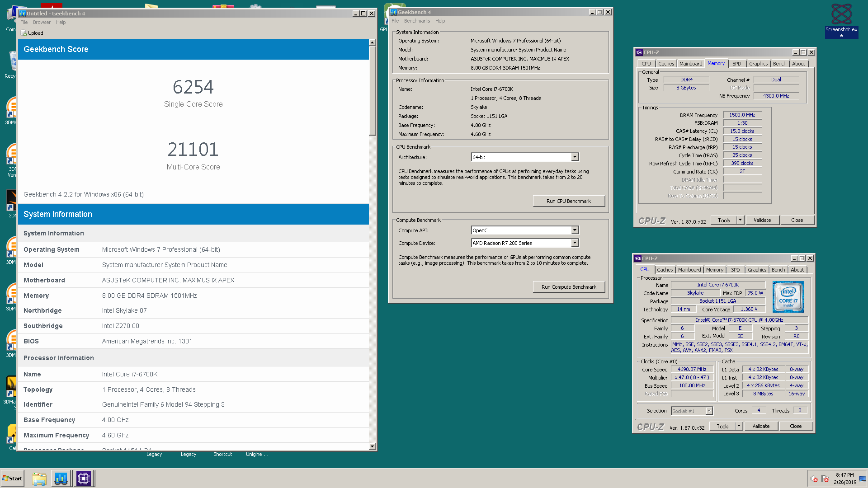868x488 pixels.
Task: Click Close button in lower CPU-Z window
Action: pos(796,426)
